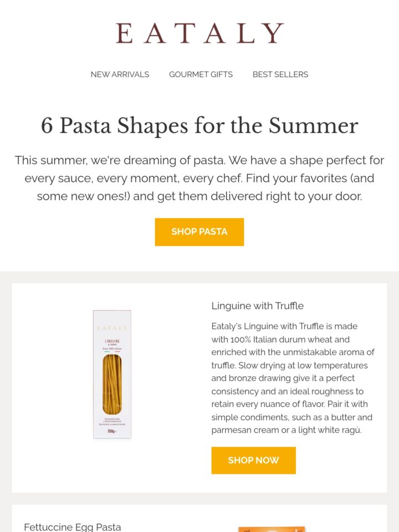Click the letter Y in the Eataly logo

[273, 33]
